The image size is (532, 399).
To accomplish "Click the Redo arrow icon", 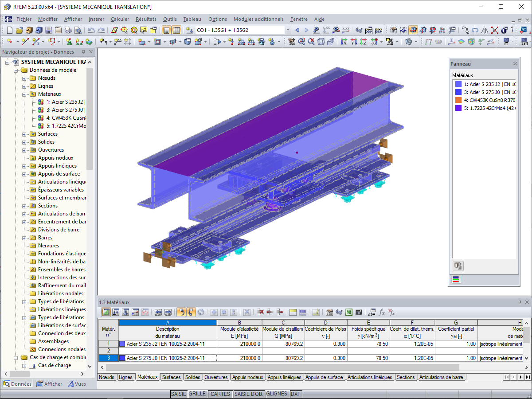I will tap(101, 30).
